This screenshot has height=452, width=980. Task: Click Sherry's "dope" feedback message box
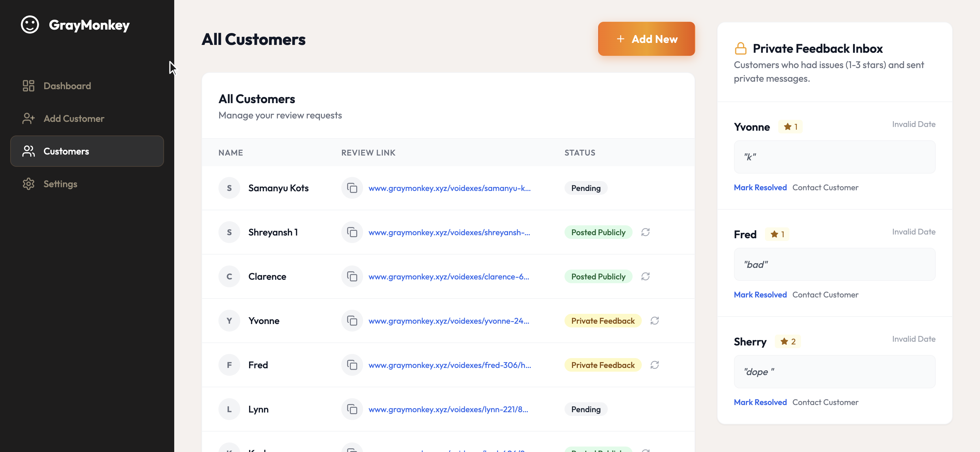coord(834,372)
